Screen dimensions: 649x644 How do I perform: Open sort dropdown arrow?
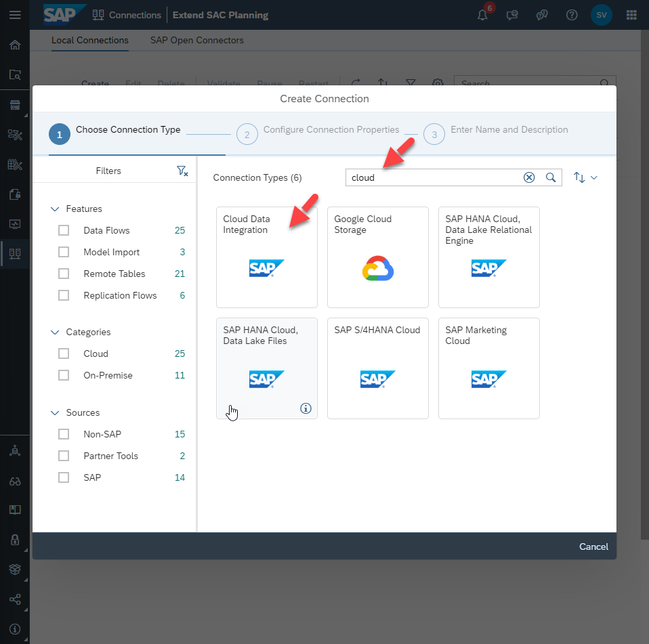pyautogui.click(x=594, y=177)
